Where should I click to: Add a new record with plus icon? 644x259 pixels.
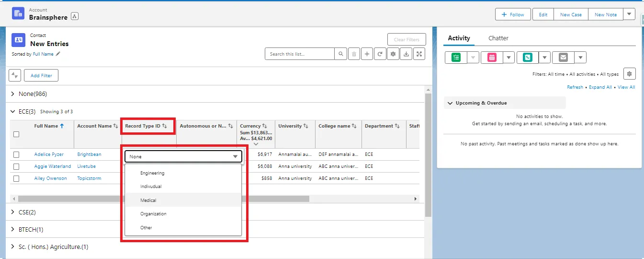367,54
